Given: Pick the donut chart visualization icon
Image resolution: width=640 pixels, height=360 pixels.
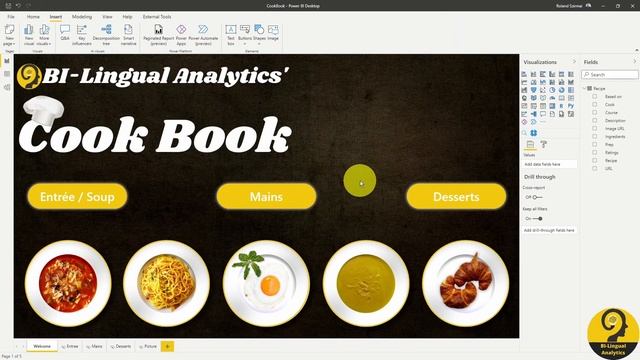Looking at the screenshot, I should click(562, 90).
